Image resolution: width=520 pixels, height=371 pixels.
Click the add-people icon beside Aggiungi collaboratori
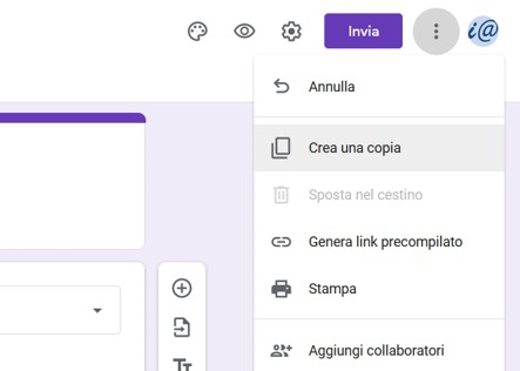pos(281,351)
